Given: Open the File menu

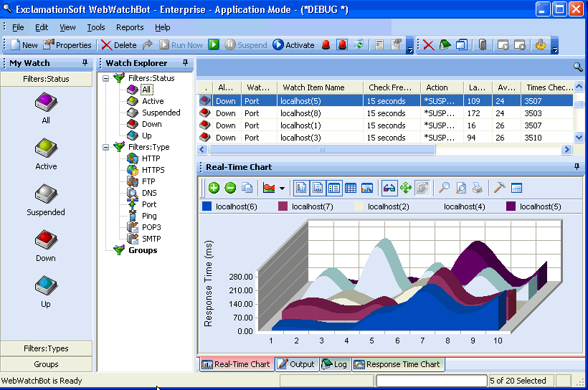Looking at the screenshot, I should point(18,27).
